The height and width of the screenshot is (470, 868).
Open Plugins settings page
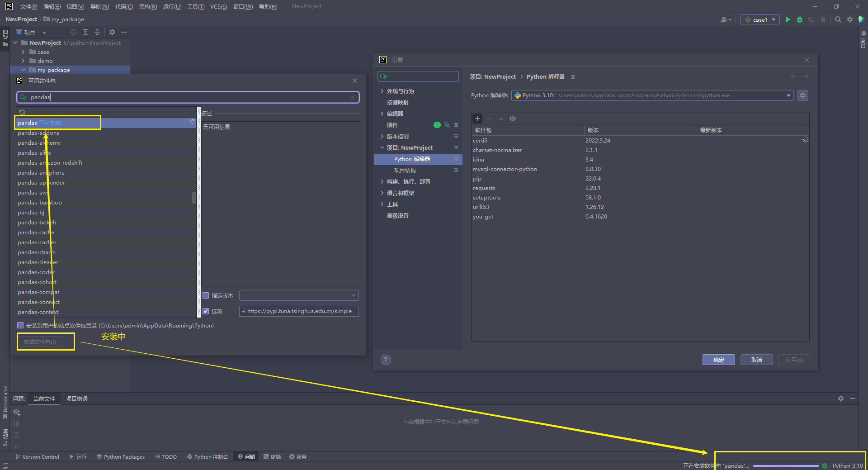coord(392,125)
